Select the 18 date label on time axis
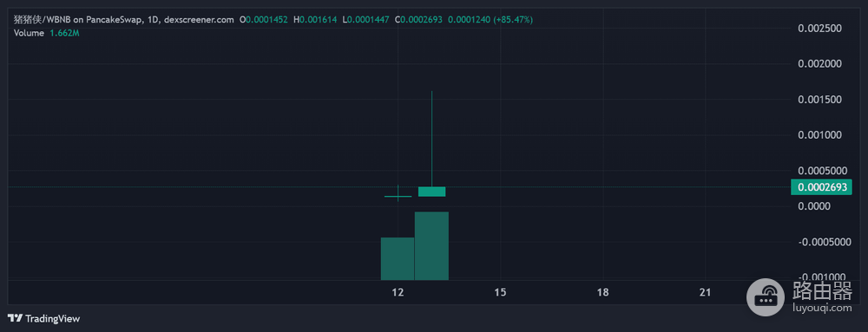868x332 pixels. coord(602,293)
